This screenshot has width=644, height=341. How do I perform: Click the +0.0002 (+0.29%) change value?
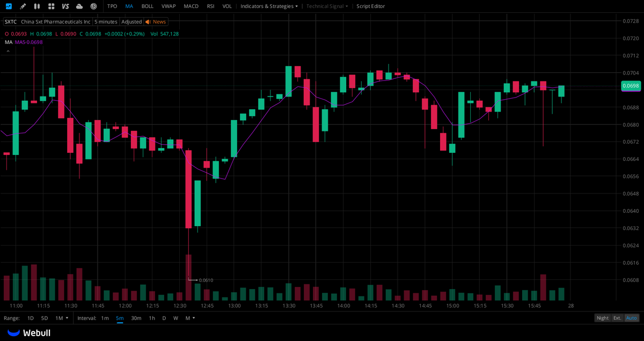pyautogui.click(x=124, y=34)
